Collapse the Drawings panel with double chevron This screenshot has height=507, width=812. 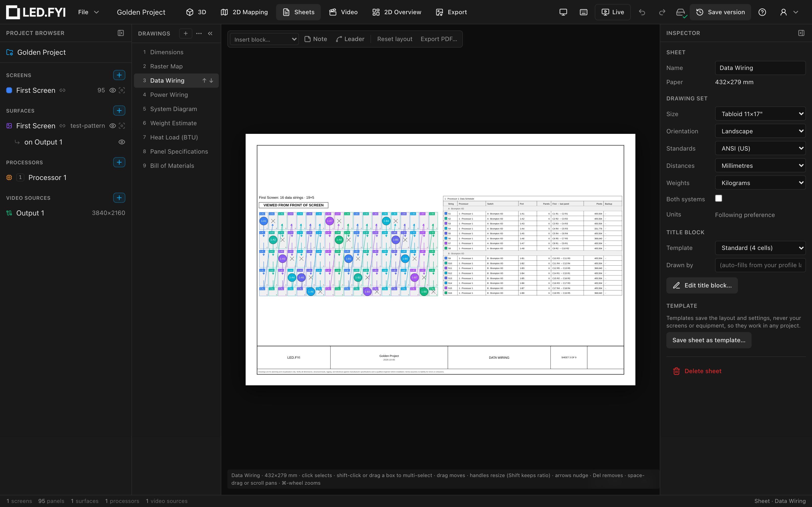tap(210, 33)
